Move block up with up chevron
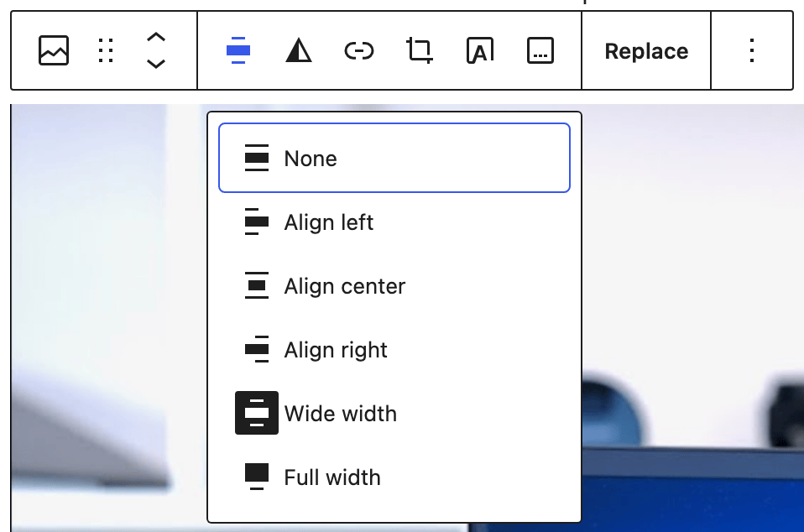 point(156,37)
